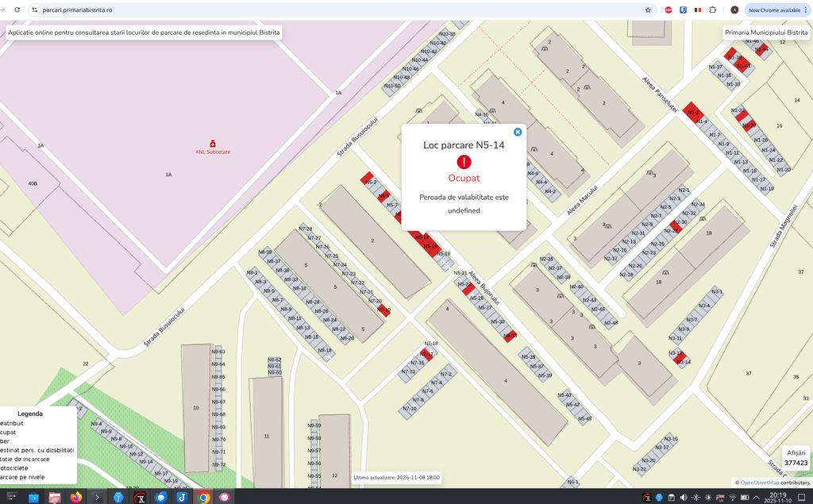Viewport: 813px width, 504px height.
Task: Click the red occupied warning icon in popup
Action: pyautogui.click(x=464, y=162)
